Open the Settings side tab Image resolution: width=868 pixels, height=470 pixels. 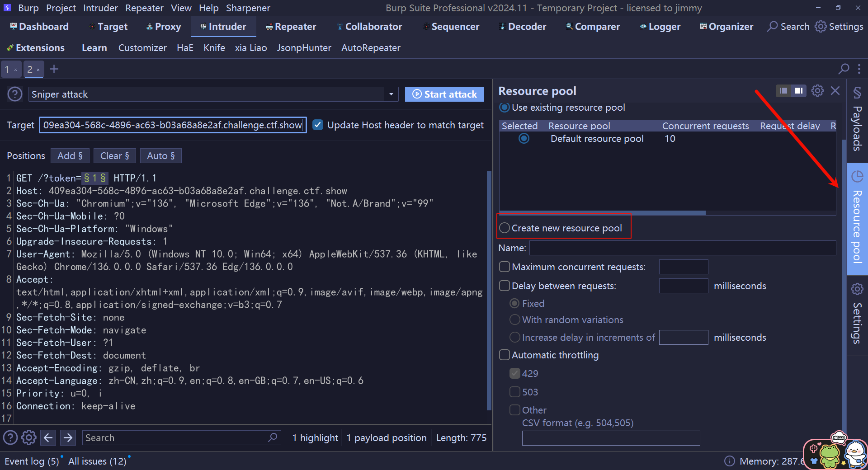(x=857, y=315)
